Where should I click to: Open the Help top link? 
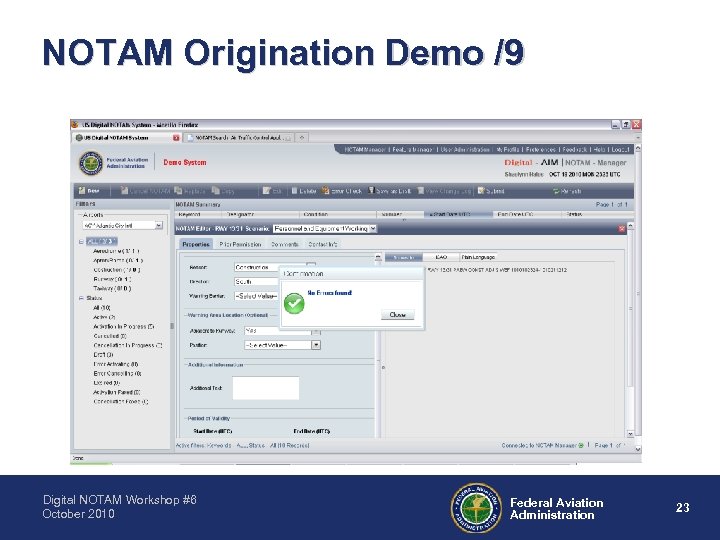599,150
